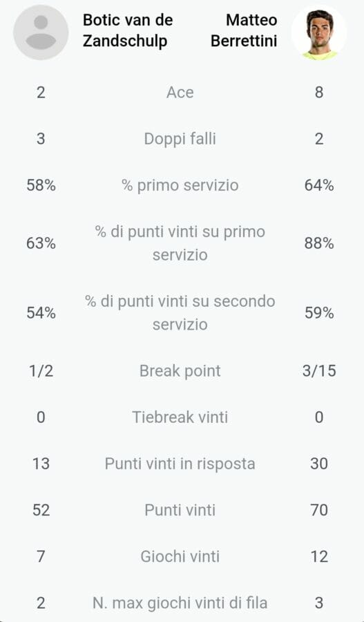Select the % primo servizio row label
364x622 pixels.
tap(180, 185)
